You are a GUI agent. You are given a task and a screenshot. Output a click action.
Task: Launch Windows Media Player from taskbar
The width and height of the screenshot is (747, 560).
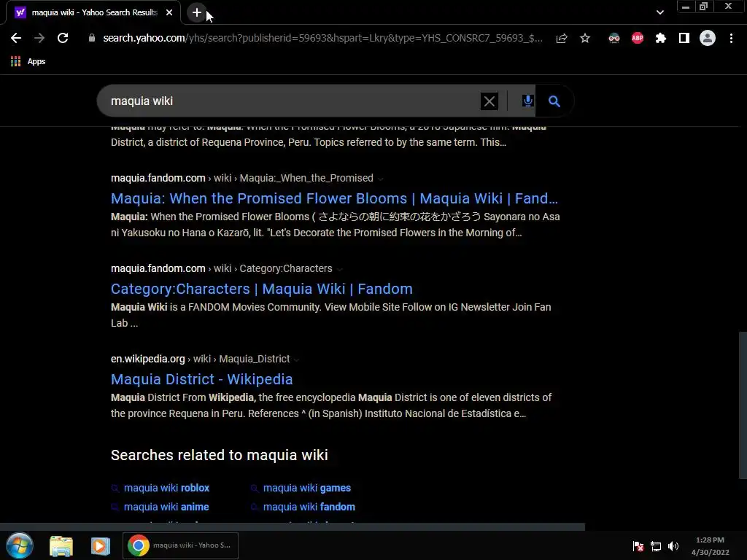pos(100,545)
